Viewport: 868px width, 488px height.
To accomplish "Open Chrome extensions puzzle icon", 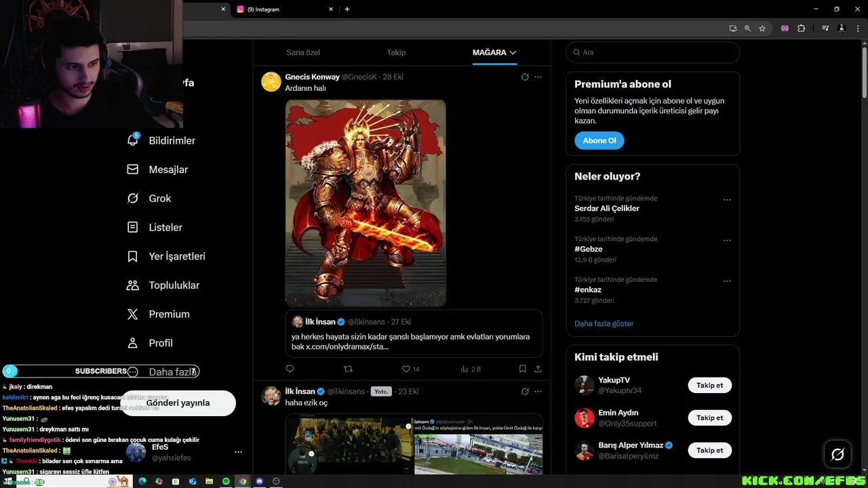I will pos(801,28).
